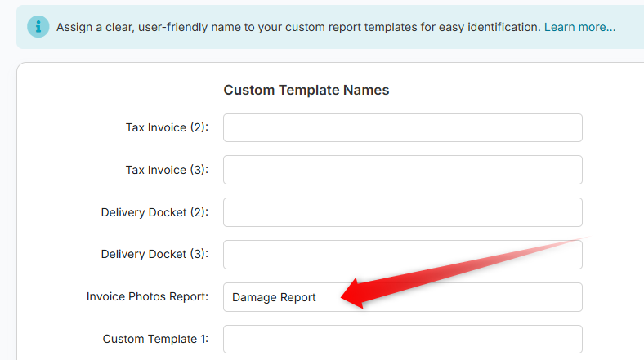Click the field containing "Damage Report"
Image resolution: width=644 pixels, height=360 pixels.
coord(402,297)
